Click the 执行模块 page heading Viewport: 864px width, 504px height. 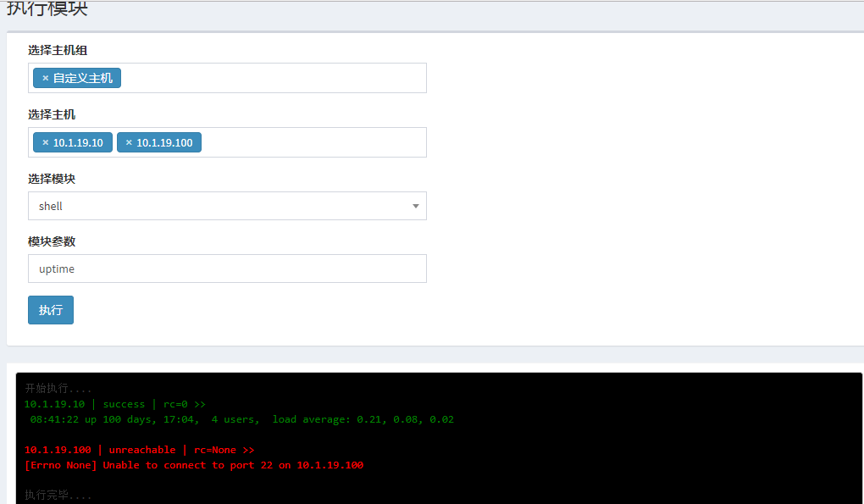(x=47, y=8)
